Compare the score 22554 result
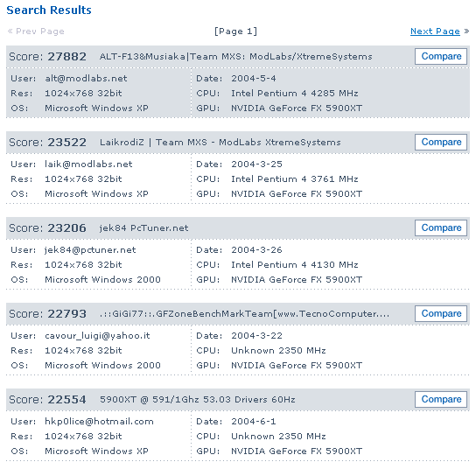The height and width of the screenshot is (469, 476). pos(441,400)
